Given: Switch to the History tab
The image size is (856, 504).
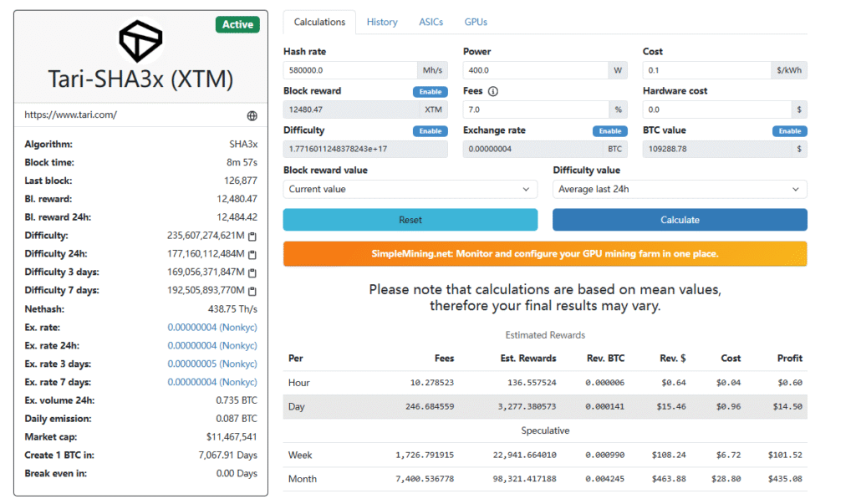Looking at the screenshot, I should tap(382, 23).
